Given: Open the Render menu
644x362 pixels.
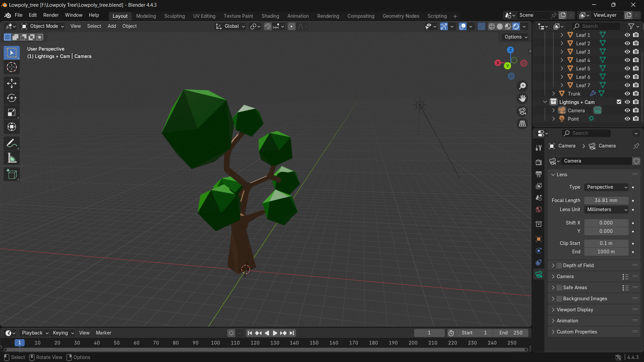Looking at the screenshot, I should [51, 15].
